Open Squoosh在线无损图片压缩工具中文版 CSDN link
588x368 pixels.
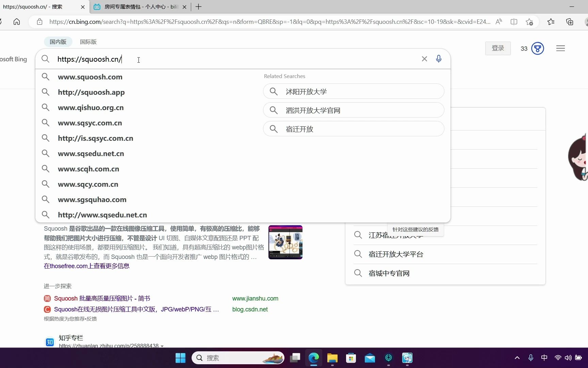[x=136, y=309]
